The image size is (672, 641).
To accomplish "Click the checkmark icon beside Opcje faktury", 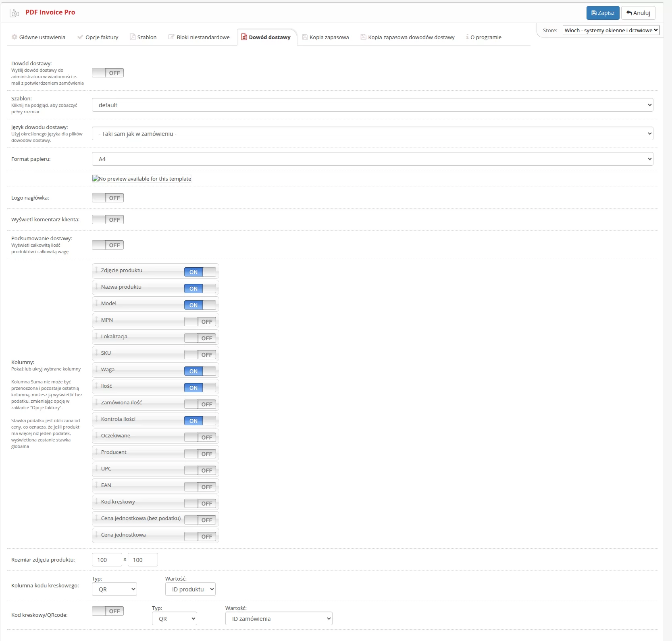I will (80, 37).
